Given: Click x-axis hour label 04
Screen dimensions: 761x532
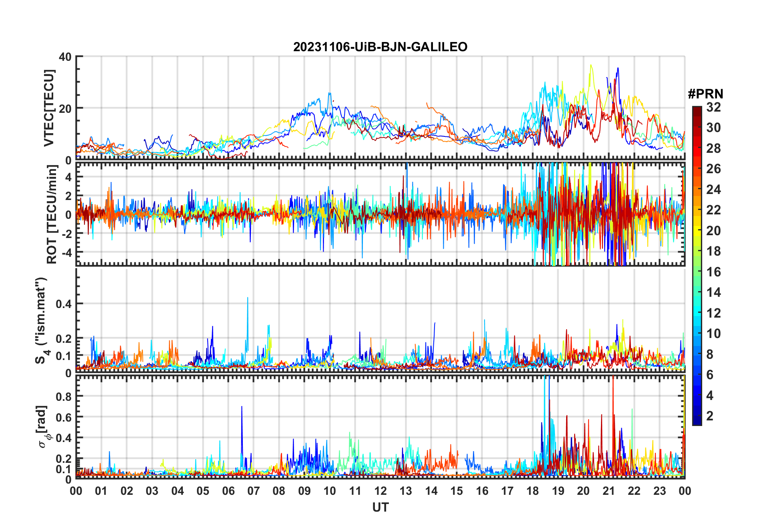Looking at the screenshot, I should coord(177,491).
